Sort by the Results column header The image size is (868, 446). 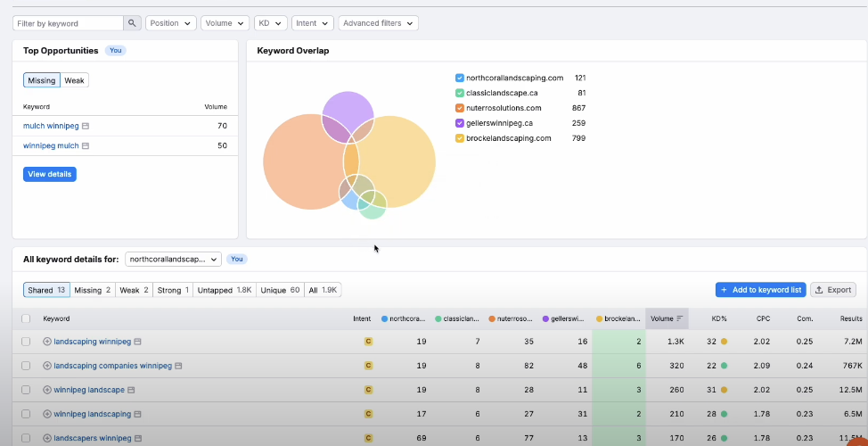point(851,318)
